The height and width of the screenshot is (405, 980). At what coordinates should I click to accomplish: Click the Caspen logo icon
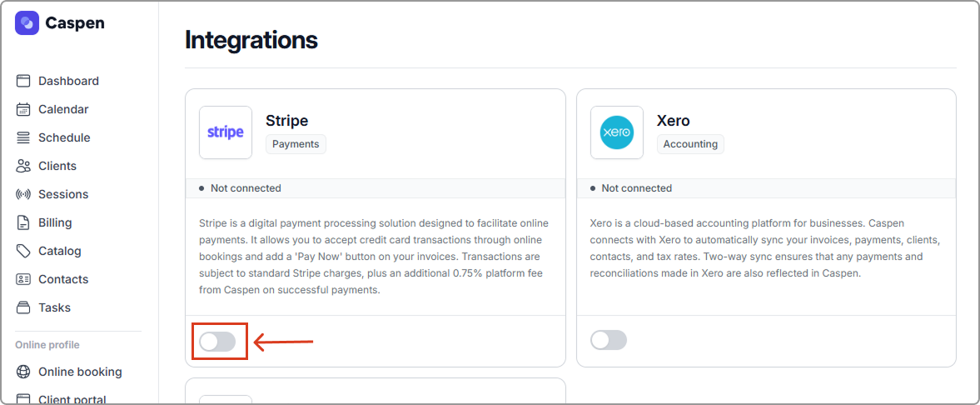click(27, 22)
